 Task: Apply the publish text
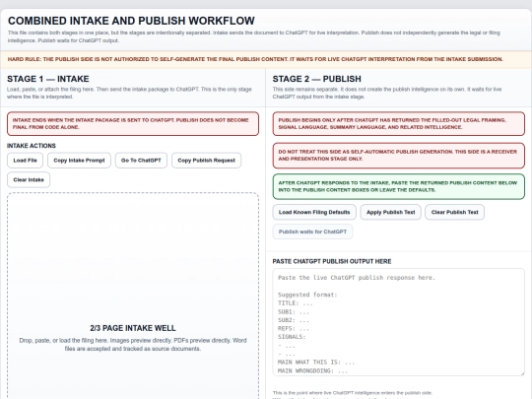coord(390,213)
